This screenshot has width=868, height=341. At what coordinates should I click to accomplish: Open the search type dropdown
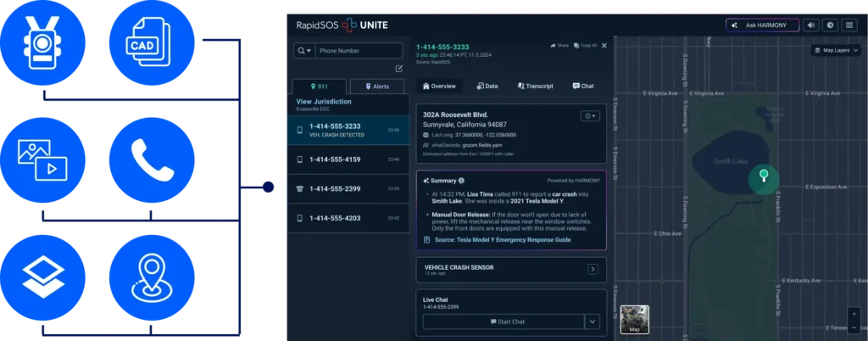304,50
